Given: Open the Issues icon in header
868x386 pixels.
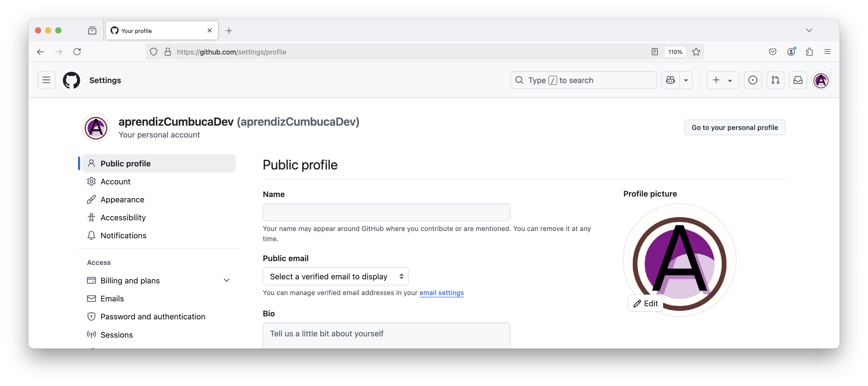Looking at the screenshot, I should click(x=753, y=80).
